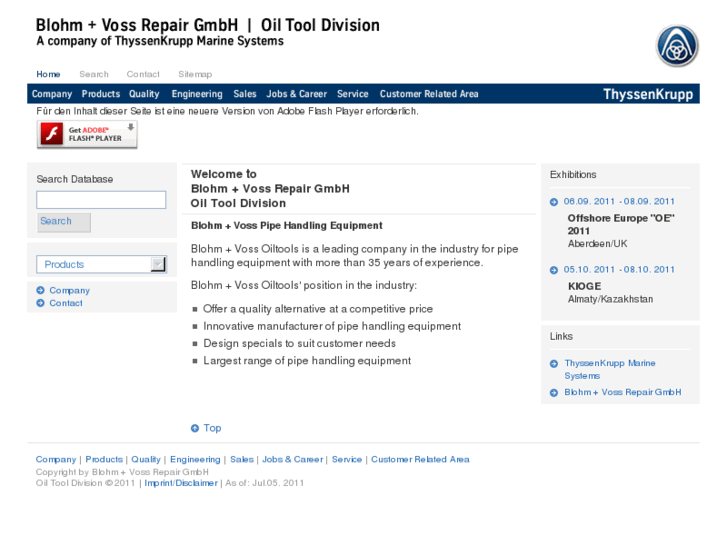Click the Search Database text field
This screenshot has width=727, height=545.
pyautogui.click(x=101, y=200)
